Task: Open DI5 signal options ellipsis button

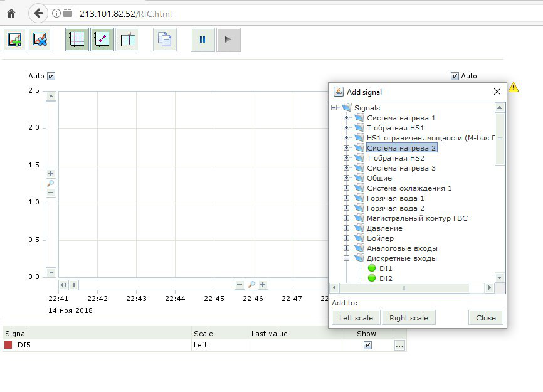Action: [399, 345]
